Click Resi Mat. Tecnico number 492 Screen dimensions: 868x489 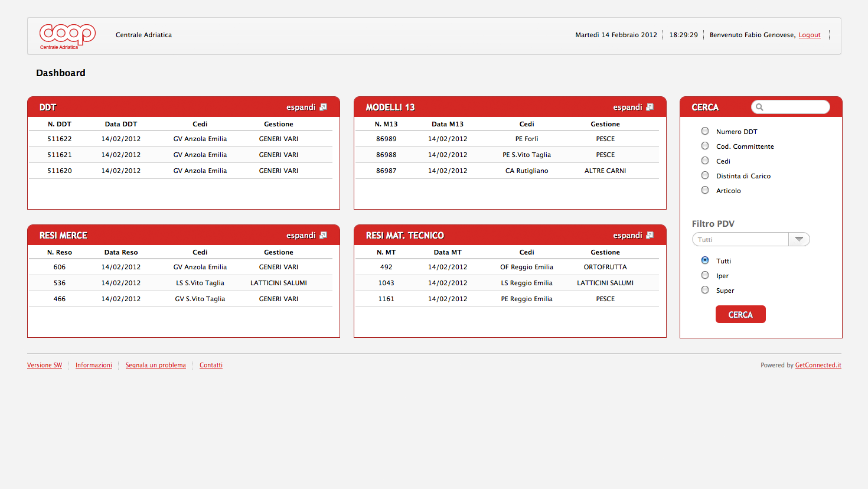[x=386, y=267]
